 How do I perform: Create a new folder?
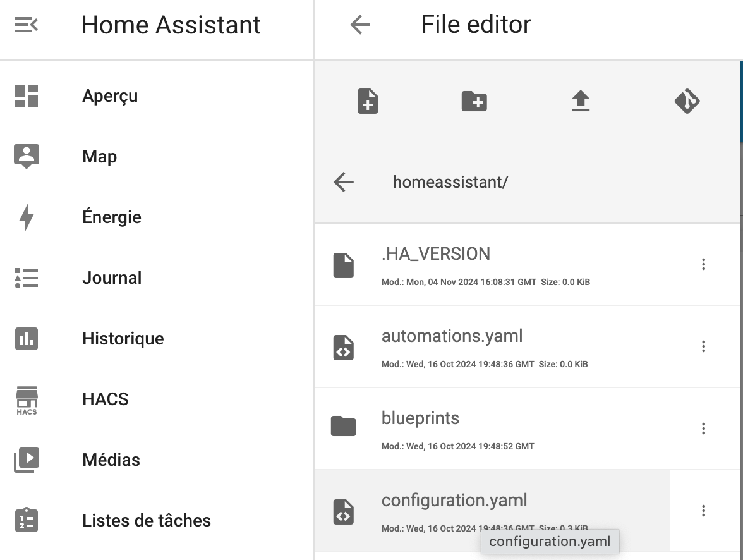[474, 101]
